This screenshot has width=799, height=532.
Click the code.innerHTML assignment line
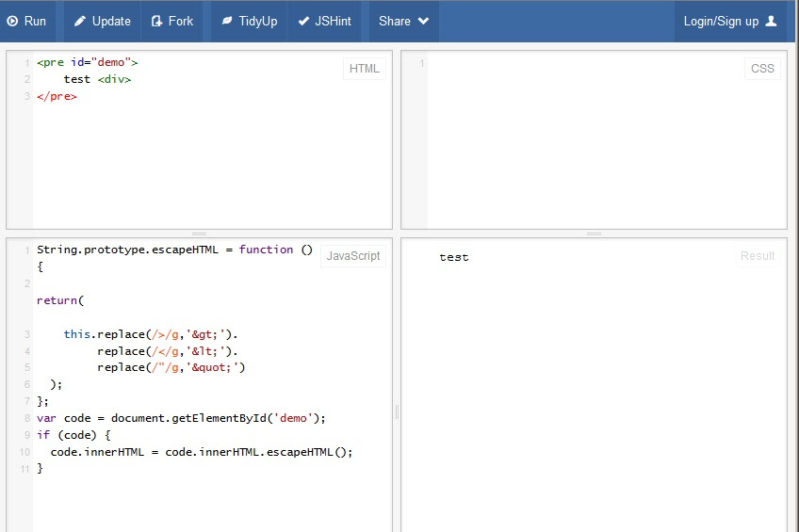tap(202, 452)
